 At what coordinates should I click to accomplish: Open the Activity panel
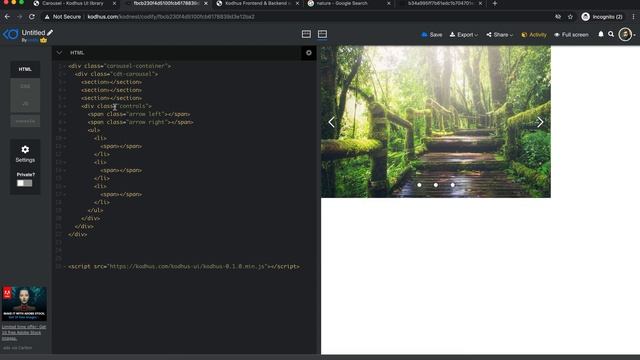pyautogui.click(x=534, y=35)
